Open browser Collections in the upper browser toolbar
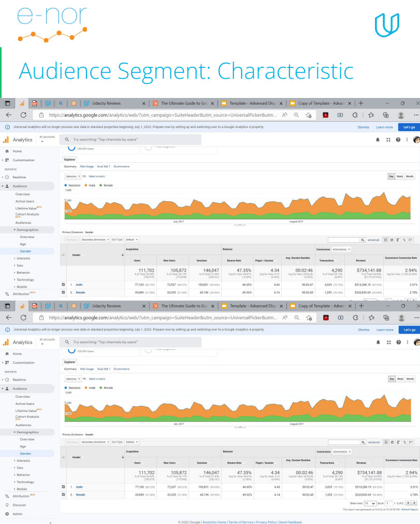This screenshot has height=524, width=420. point(386,115)
